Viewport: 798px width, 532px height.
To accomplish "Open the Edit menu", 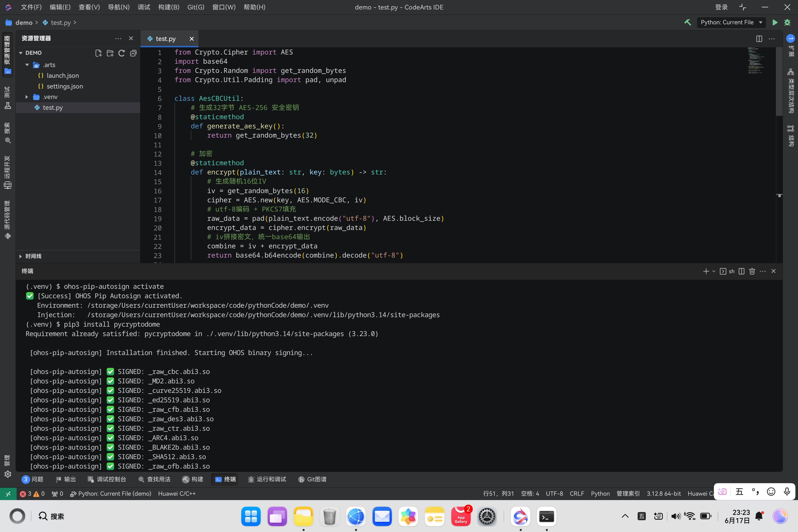I will pyautogui.click(x=60, y=7).
